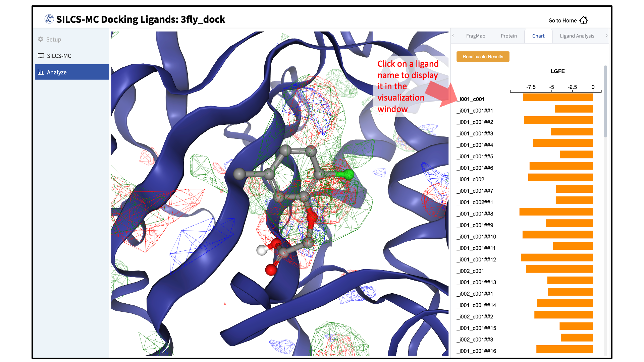Click the LGFE chart title
This screenshot has width=644, height=362.
[x=557, y=71]
